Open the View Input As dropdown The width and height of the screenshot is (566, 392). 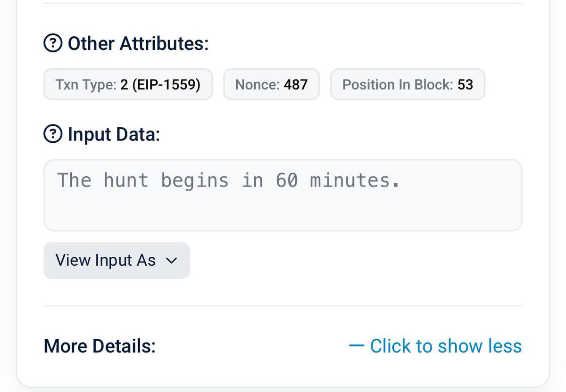[117, 260]
